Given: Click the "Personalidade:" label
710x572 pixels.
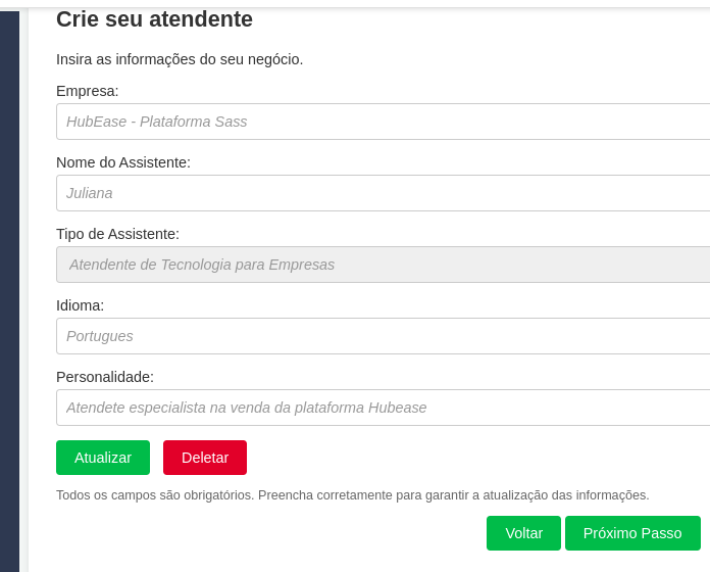Looking at the screenshot, I should tap(104, 377).
